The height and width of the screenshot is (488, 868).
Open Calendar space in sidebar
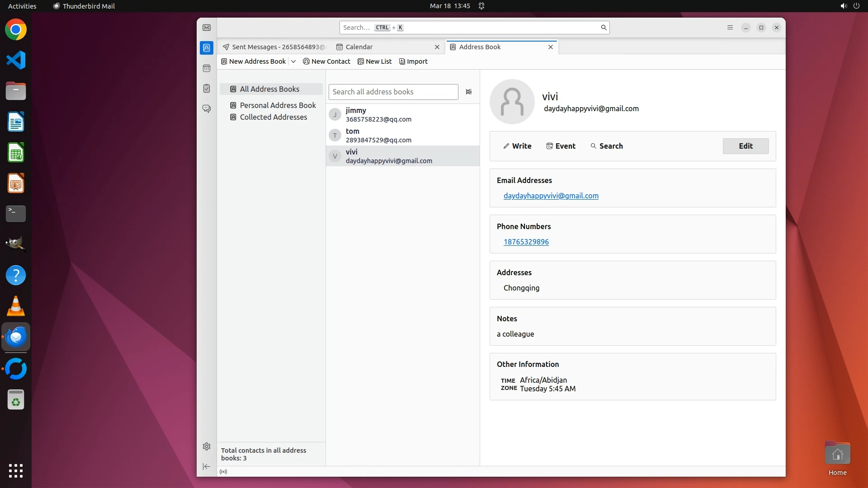click(207, 68)
